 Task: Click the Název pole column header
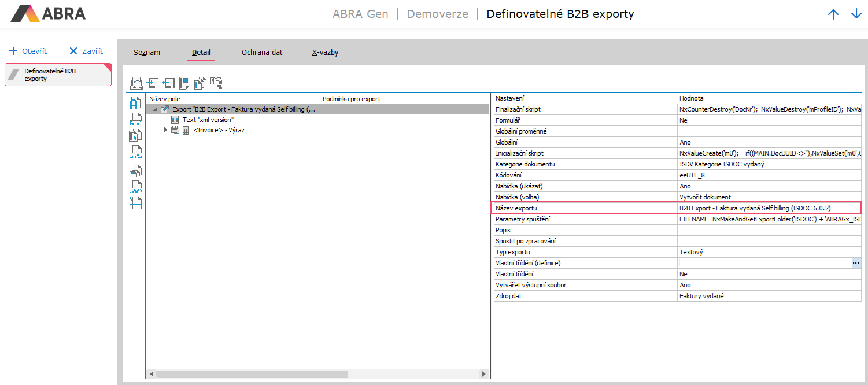click(x=165, y=99)
